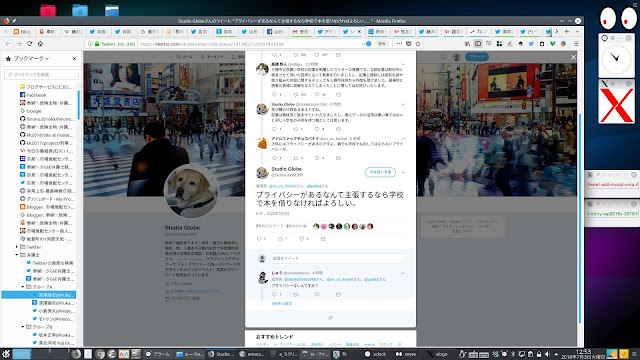
Task: Reload the page with the refresh icon
Action: [29, 43]
